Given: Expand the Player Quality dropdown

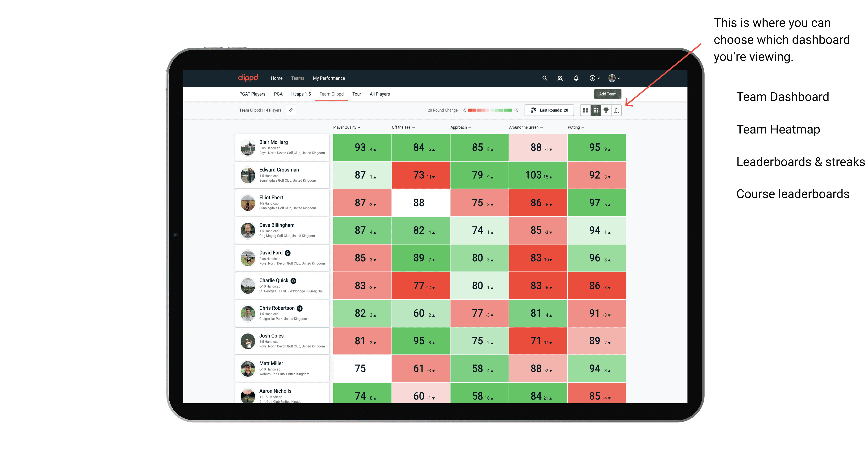Looking at the screenshot, I should pos(347,127).
